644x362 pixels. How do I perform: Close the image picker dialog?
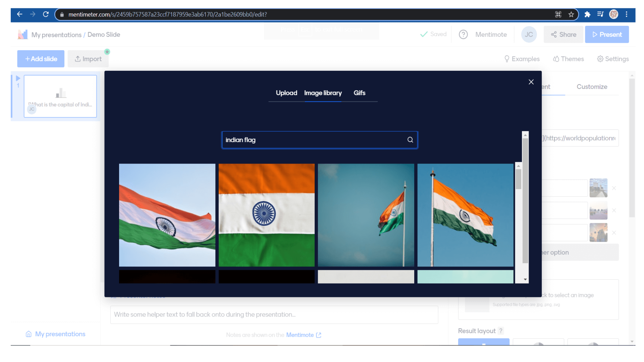pos(531,82)
